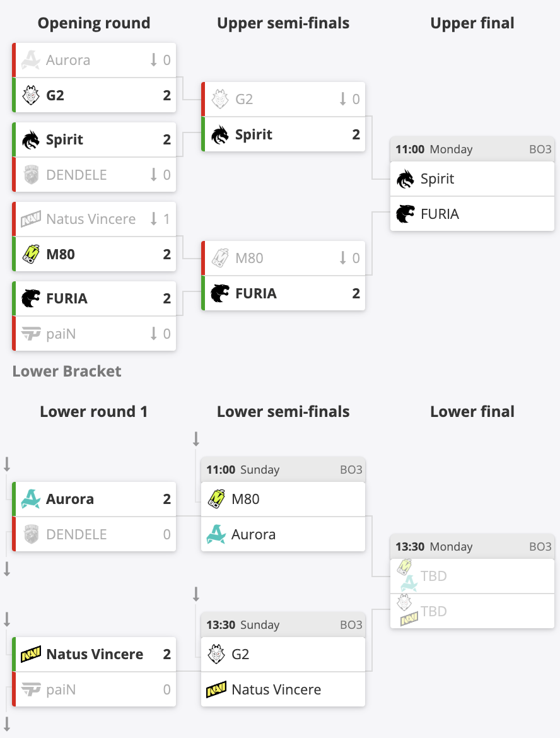Click Aurora logo in Lower round 1

click(31, 499)
